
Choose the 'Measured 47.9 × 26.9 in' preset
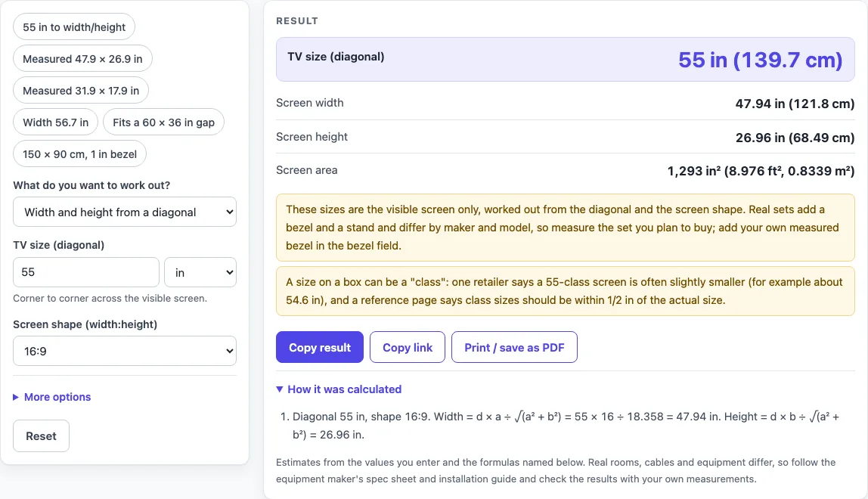pos(82,59)
